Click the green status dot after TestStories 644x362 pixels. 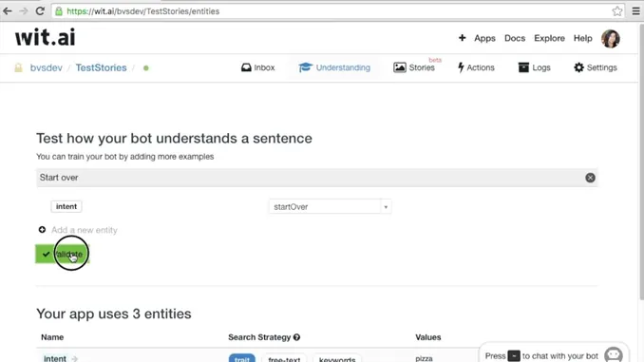(146, 67)
